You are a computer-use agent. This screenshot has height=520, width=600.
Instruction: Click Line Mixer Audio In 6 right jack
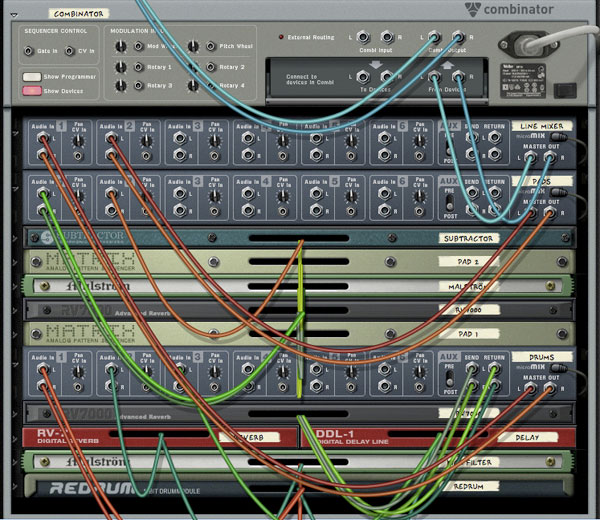(385, 155)
